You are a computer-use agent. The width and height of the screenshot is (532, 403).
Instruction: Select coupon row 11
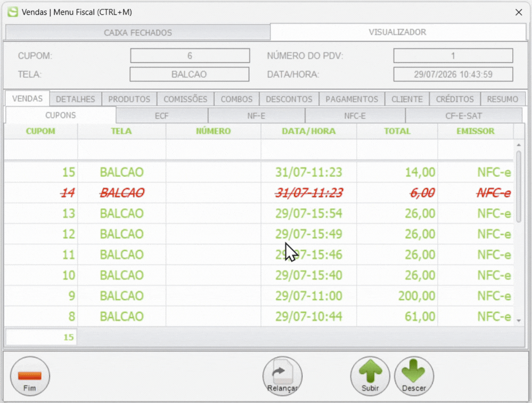(x=258, y=255)
